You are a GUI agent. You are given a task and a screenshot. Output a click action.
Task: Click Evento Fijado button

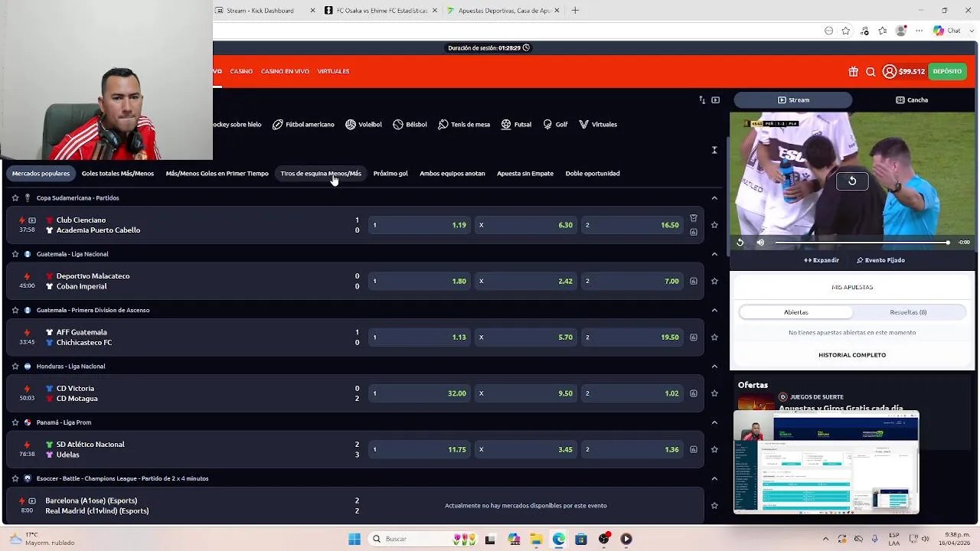[880, 260]
